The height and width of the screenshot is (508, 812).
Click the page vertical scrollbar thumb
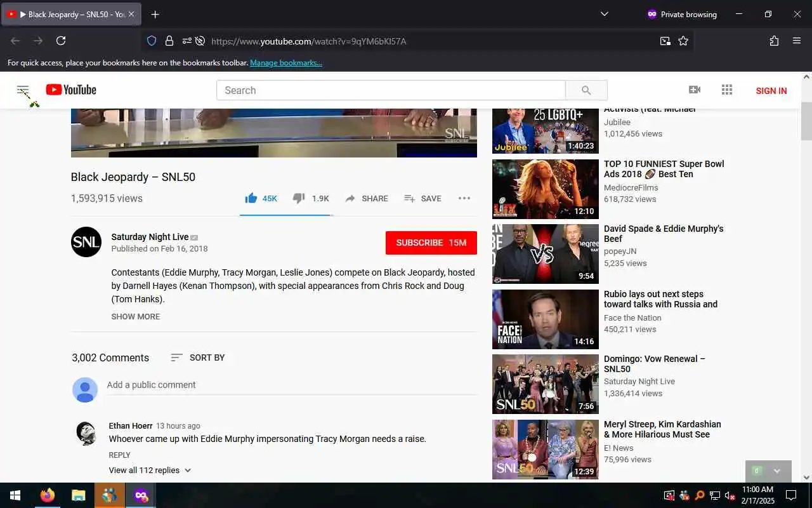pyautogui.click(x=806, y=121)
